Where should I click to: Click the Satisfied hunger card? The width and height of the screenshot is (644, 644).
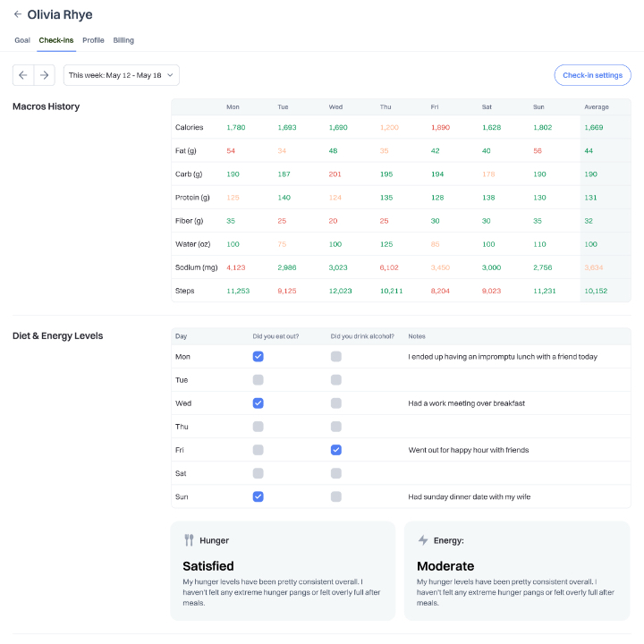coord(283,571)
